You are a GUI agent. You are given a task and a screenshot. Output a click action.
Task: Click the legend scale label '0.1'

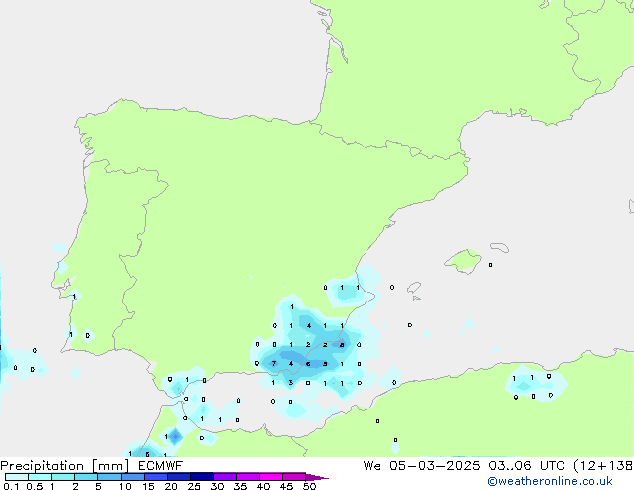click(11, 486)
